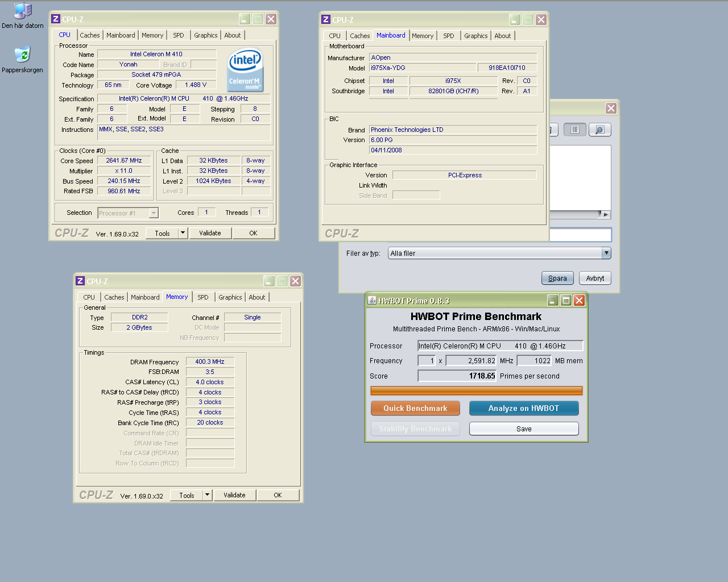Image resolution: width=728 pixels, height=582 pixels.
Task: Click the preview icon in the save dialog
Action: [600, 130]
